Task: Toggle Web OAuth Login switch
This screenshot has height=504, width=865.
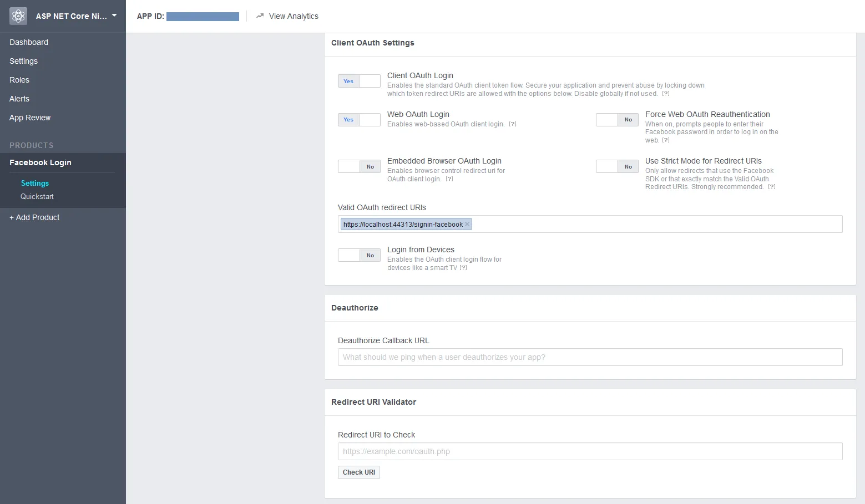Action: tap(359, 120)
